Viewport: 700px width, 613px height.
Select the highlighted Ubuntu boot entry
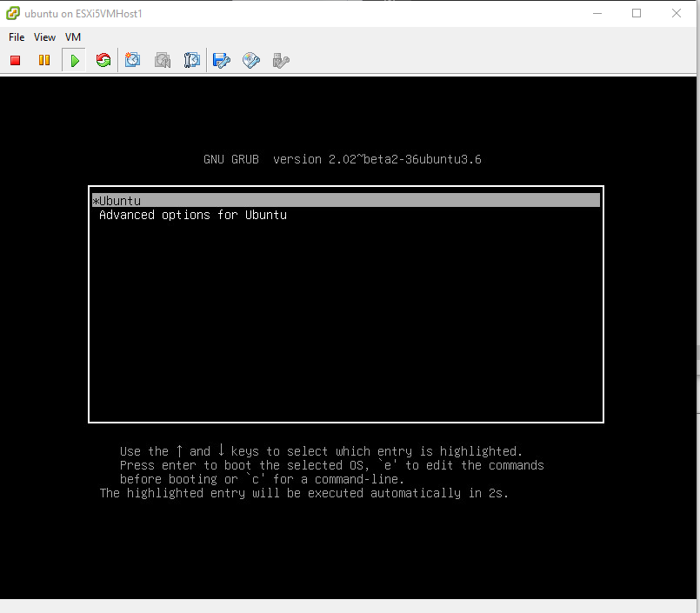click(x=346, y=200)
